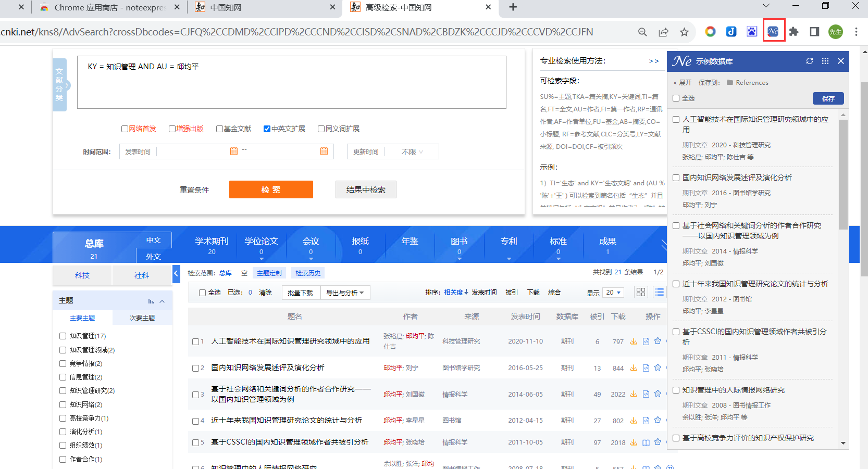Expand 展开 in the NoteExpress panel
This screenshot has height=469, width=868.
coord(682,82)
